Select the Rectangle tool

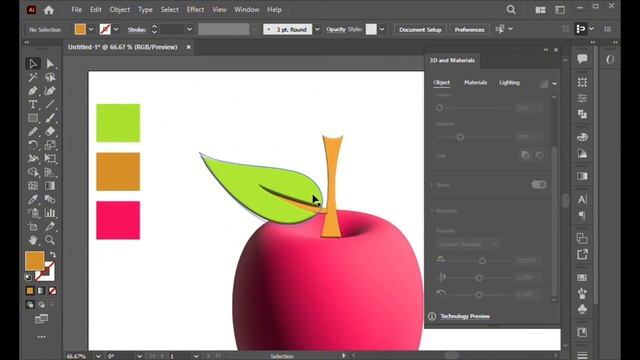coord(33,118)
